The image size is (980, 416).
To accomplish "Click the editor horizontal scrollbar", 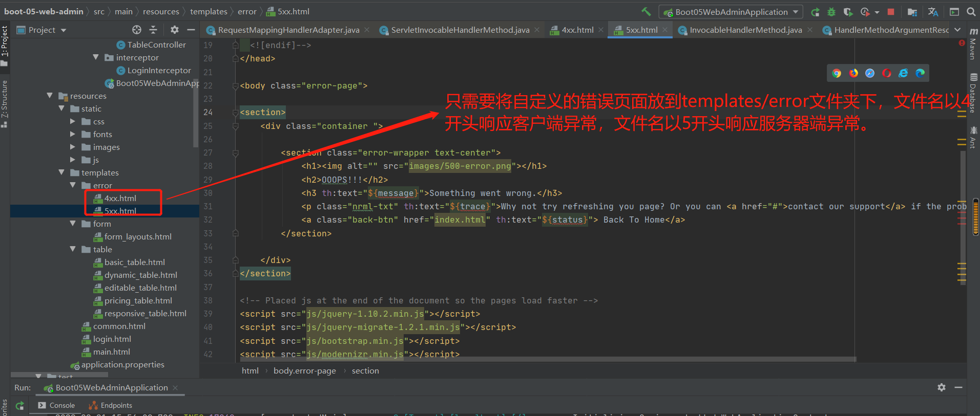I will pos(548,359).
